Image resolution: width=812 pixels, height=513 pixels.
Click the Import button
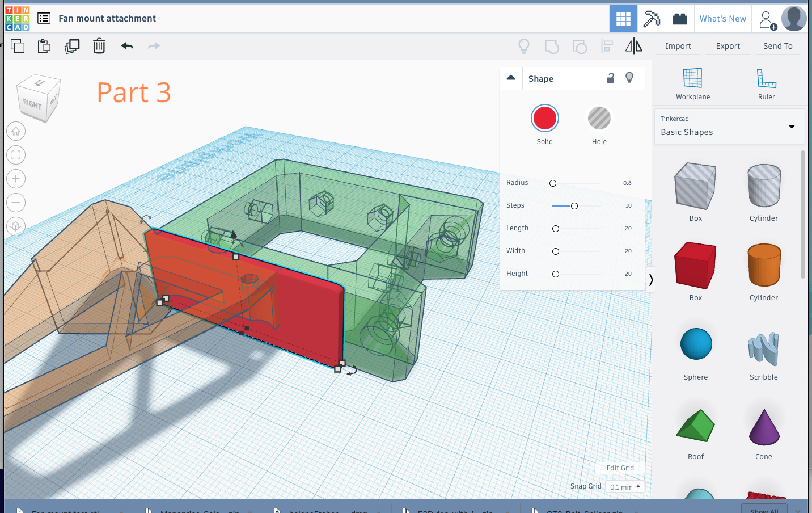[x=678, y=46]
